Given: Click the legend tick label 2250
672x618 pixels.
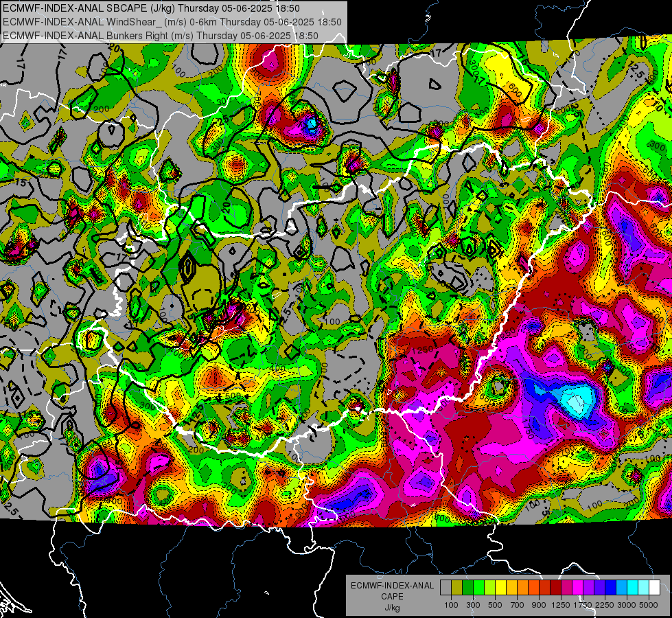Looking at the screenshot, I should click(605, 605).
